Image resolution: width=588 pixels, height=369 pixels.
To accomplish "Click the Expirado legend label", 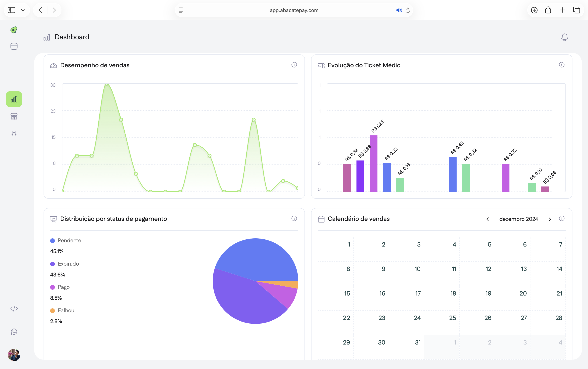I will 68,264.
